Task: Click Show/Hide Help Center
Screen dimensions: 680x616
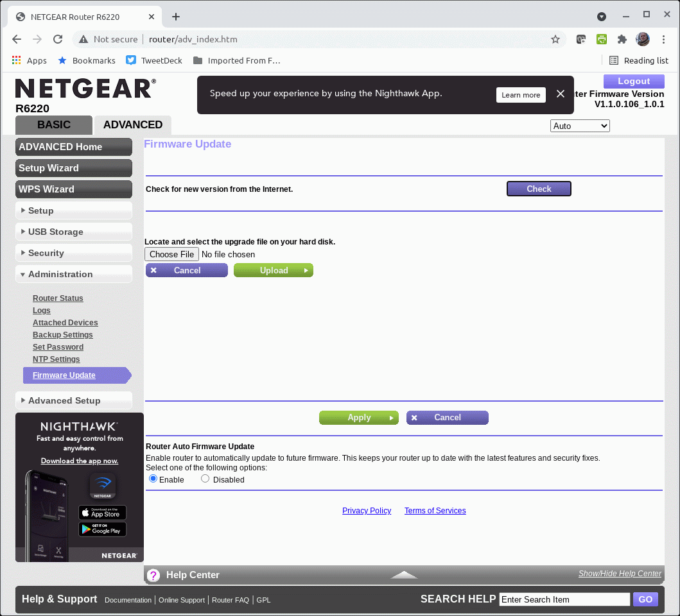Action: 620,574
